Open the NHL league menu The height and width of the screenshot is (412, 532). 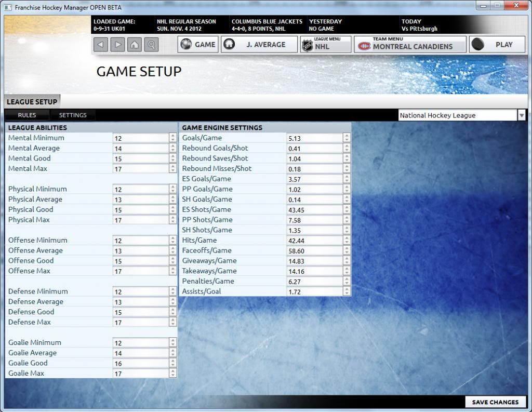pos(326,45)
